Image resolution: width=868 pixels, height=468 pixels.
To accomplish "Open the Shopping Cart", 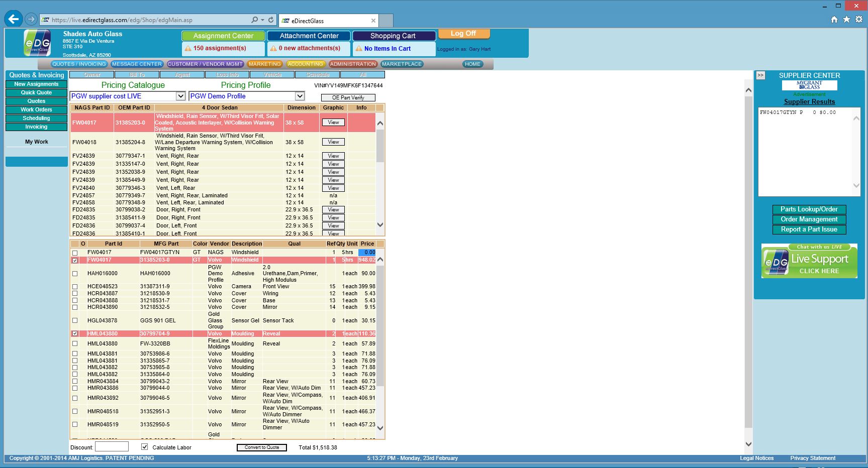I will (394, 36).
